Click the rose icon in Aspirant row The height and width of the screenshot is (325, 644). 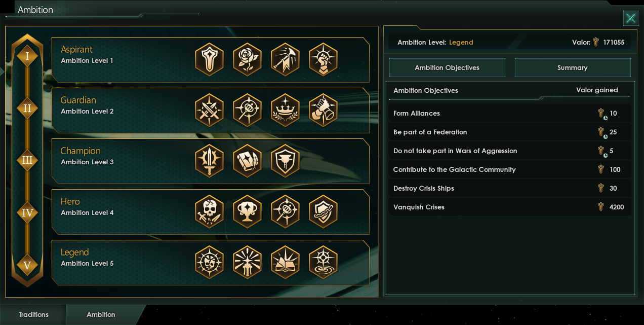pos(247,59)
